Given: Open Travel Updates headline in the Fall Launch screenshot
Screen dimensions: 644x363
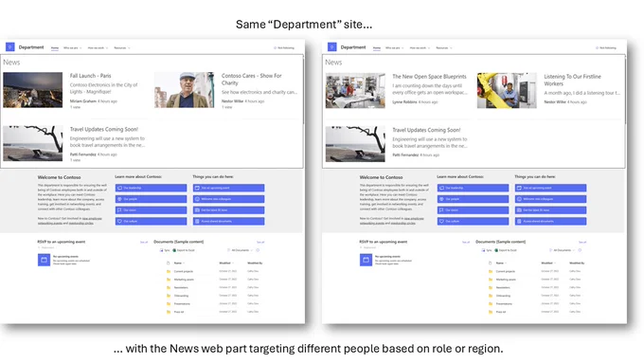Looking at the screenshot, I should pos(104,129).
